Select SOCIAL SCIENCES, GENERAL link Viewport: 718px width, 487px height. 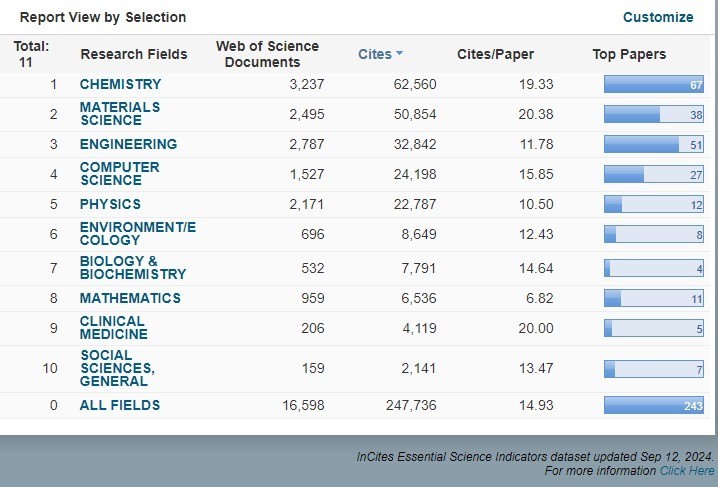pos(117,368)
